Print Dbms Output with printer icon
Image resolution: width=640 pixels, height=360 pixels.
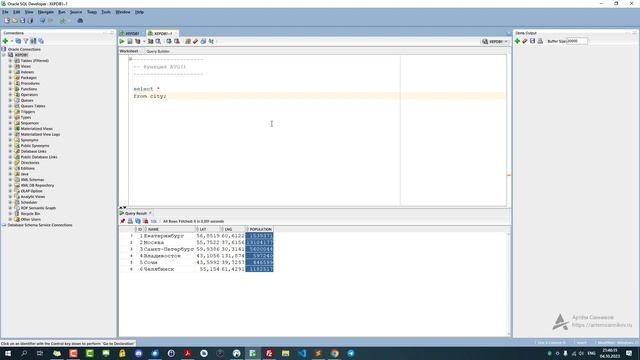click(x=540, y=41)
